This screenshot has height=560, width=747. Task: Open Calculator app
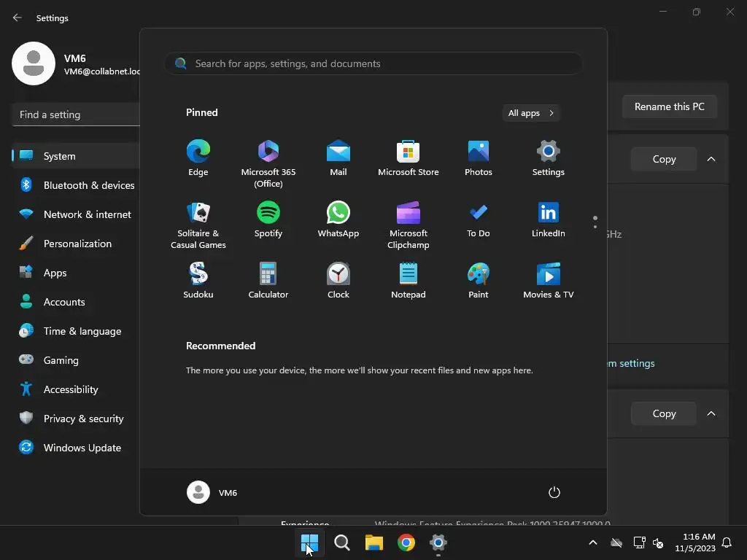click(x=268, y=281)
